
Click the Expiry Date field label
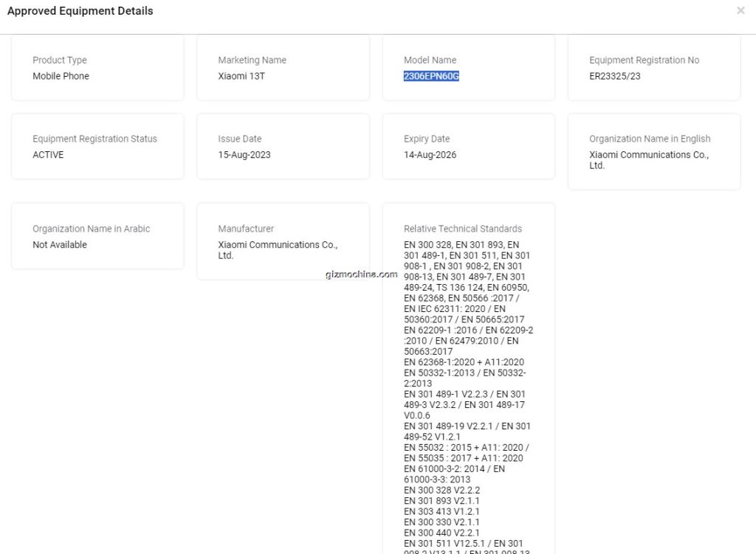[427, 139]
